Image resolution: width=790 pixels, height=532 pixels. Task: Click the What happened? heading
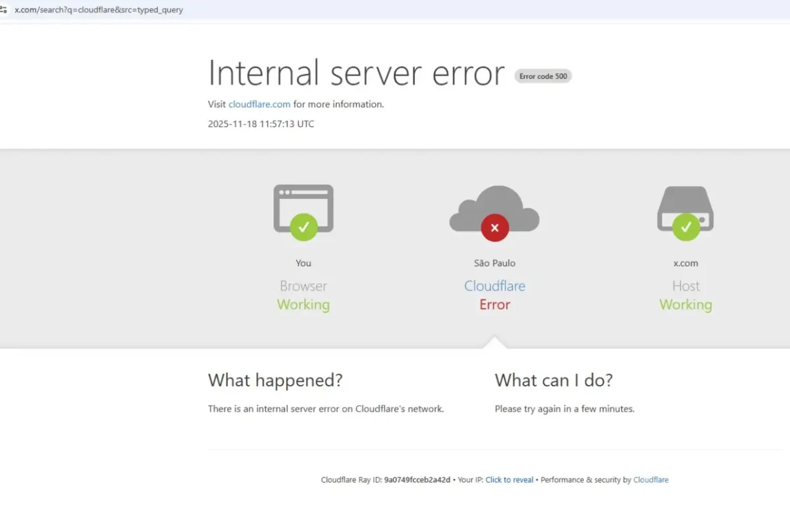click(275, 380)
